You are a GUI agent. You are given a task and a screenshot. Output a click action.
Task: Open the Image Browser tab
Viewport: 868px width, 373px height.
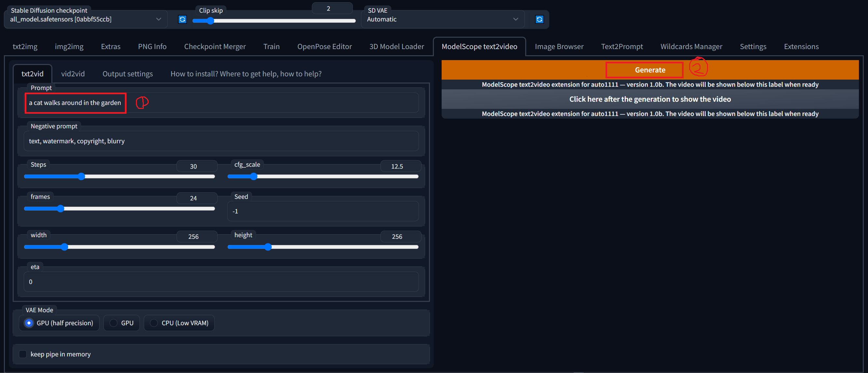point(559,46)
